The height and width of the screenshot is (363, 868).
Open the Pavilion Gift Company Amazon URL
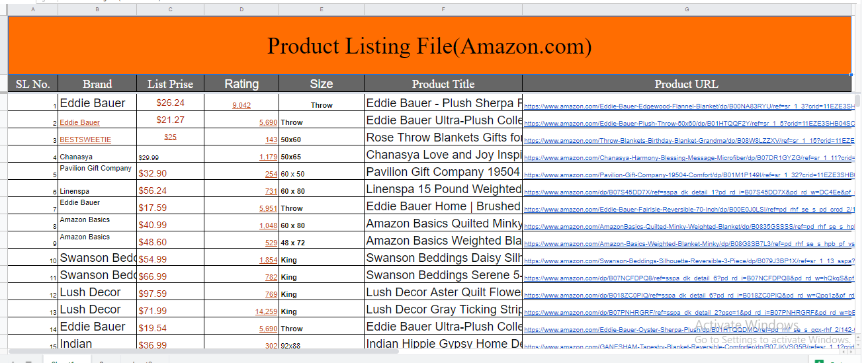688,175
